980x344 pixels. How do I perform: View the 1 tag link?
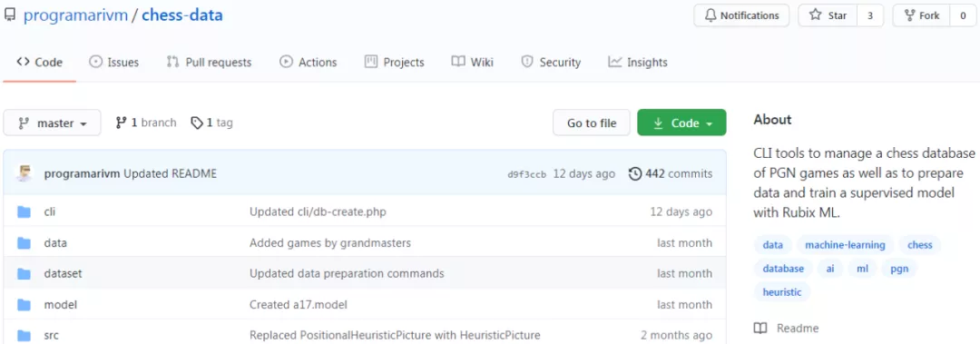[x=211, y=123]
